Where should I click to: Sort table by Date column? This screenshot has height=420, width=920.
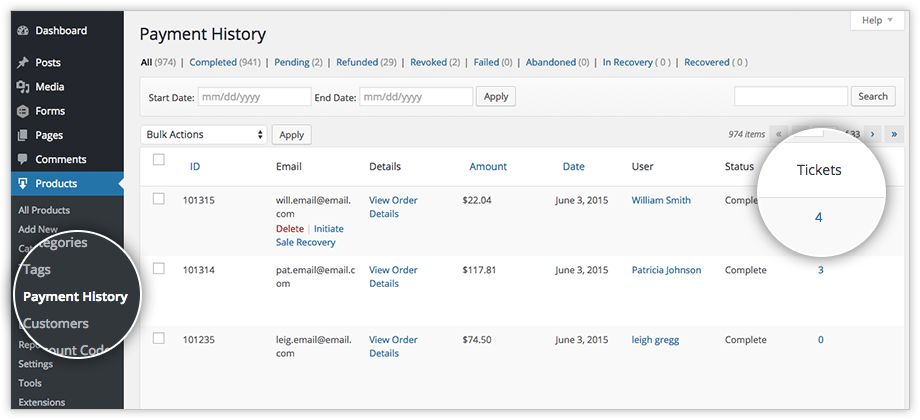[574, 167]
